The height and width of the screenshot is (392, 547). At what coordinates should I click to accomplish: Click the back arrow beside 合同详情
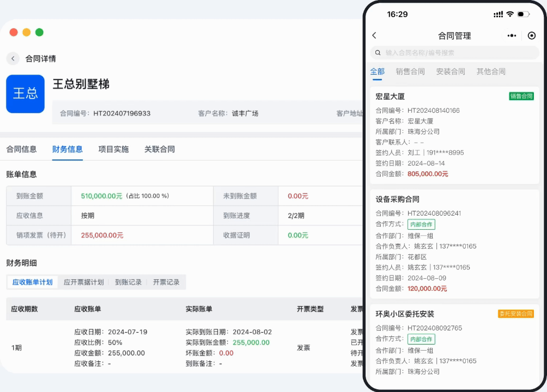(13, 58)
